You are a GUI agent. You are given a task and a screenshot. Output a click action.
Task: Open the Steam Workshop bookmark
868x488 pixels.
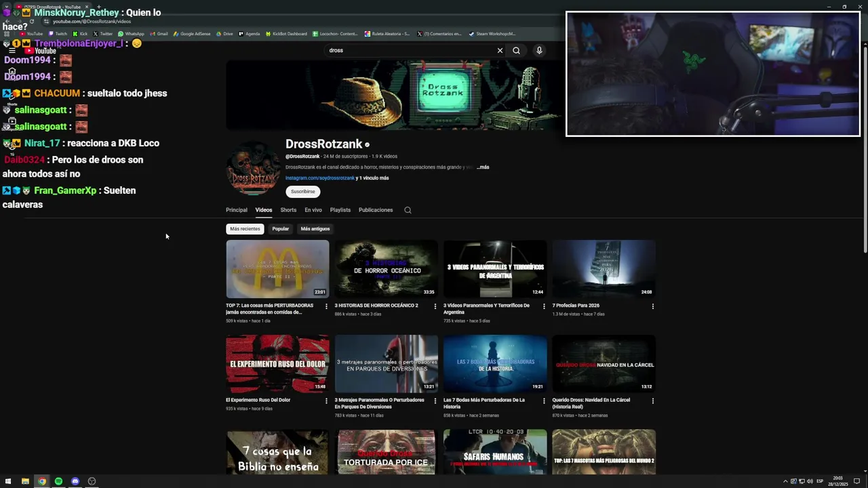[492, 34]
